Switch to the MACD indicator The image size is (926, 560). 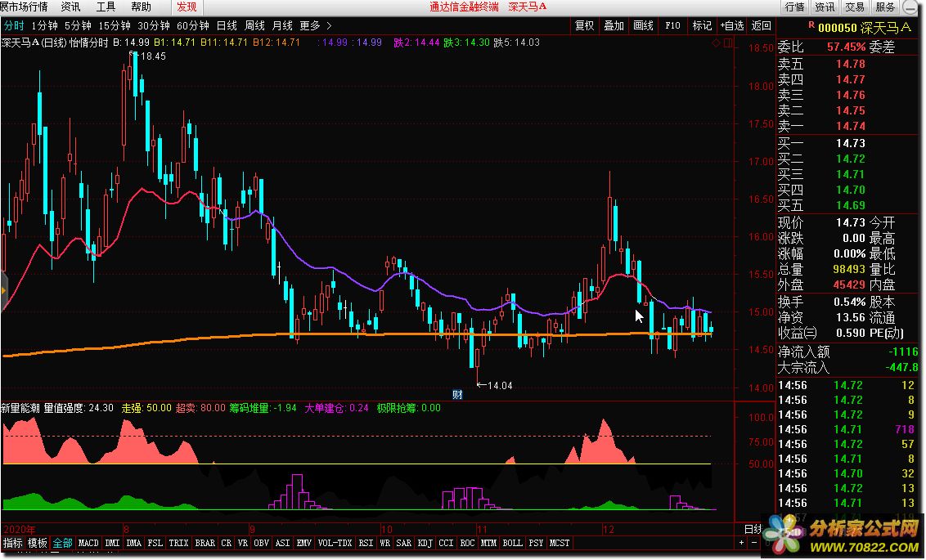[88, 543]
